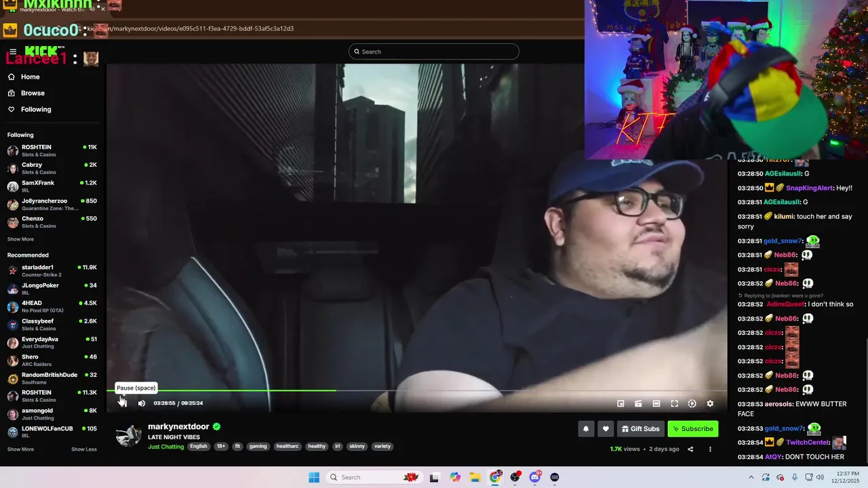868x488 pixels.
Task: Select the healtharc tag
Action: [x=288, y=447]
